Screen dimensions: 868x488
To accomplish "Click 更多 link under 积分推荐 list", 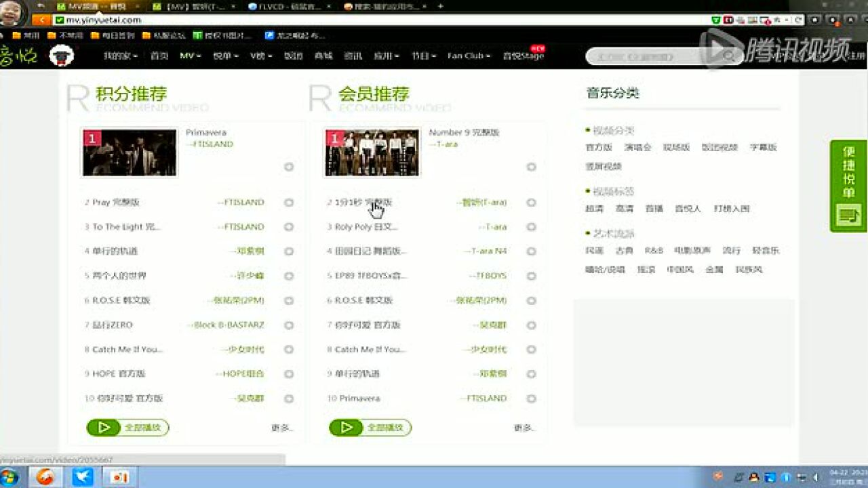I will pyautogui.click(x=281, y=428).
